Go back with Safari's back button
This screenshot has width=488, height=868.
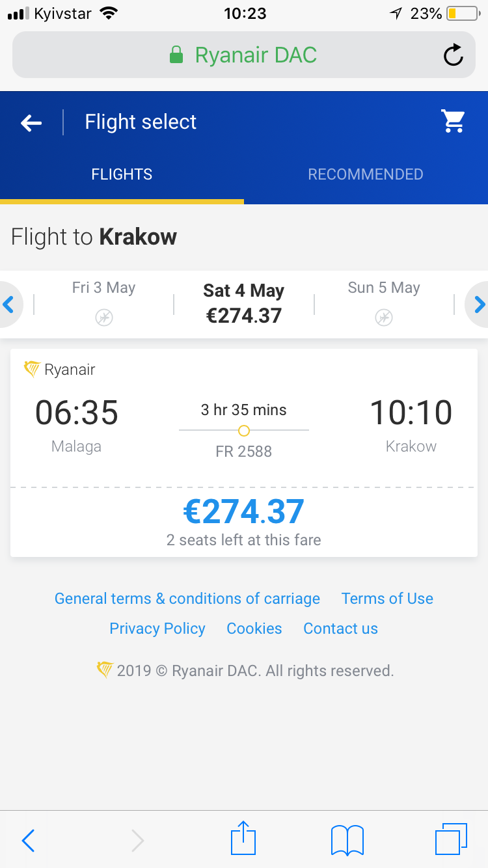(28, 840)
